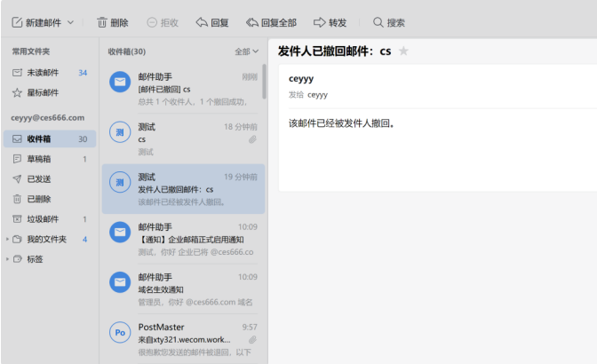Open the 已发送 sent folder
Image resolution: width=597 pixels, height=364 pixels.
click(39, 179)
